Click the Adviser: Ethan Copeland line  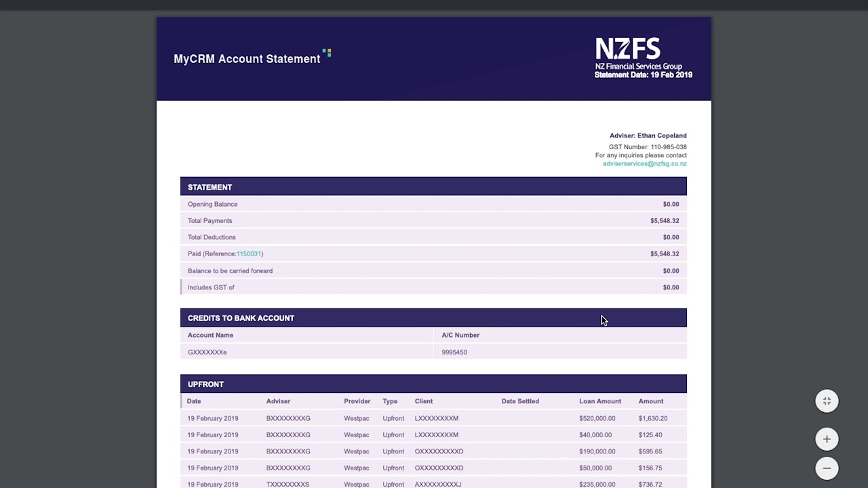point(648,136)
